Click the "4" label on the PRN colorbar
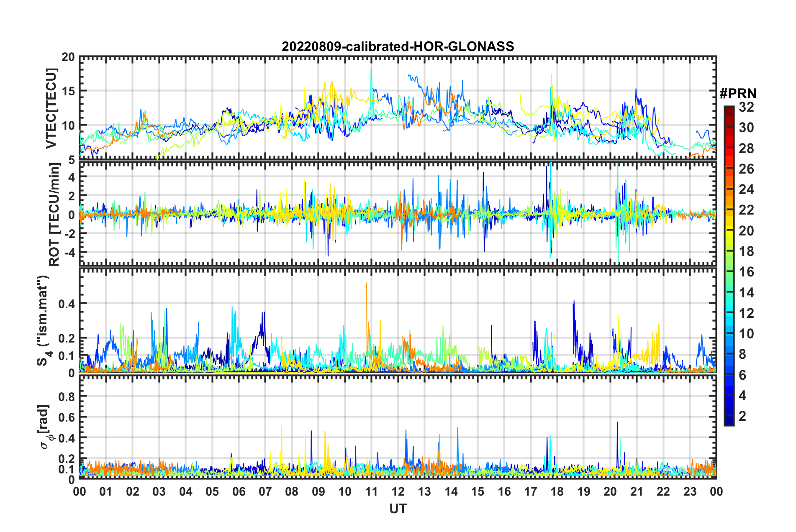The width and height of the screenshot is (796, 532). 743,396
